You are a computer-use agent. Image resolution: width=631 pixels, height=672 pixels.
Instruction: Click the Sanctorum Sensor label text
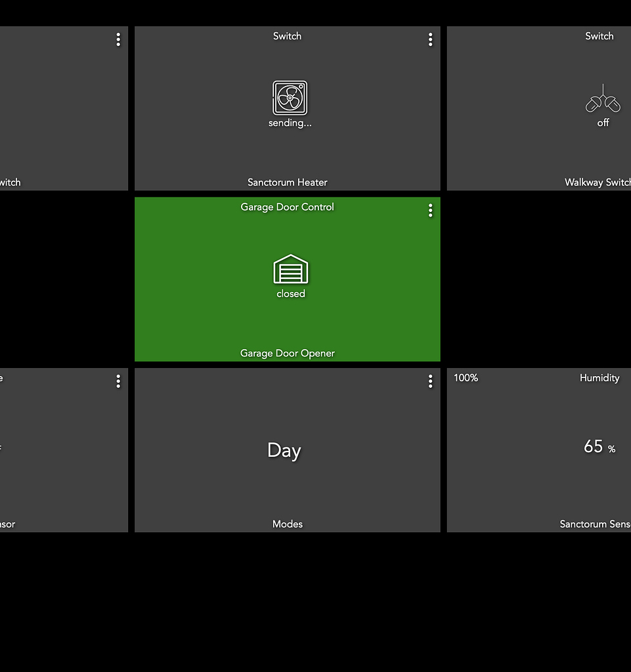coord(594,524)
